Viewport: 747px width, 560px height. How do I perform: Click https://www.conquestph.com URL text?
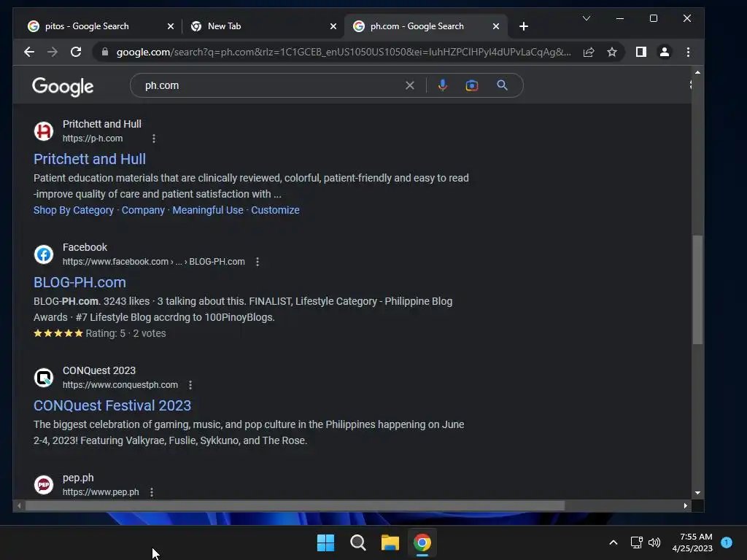(x=120, y=385)
